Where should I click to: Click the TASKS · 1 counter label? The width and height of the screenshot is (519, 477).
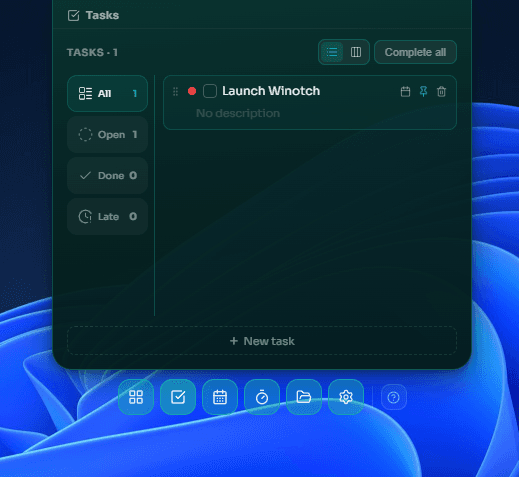point(92,53)
